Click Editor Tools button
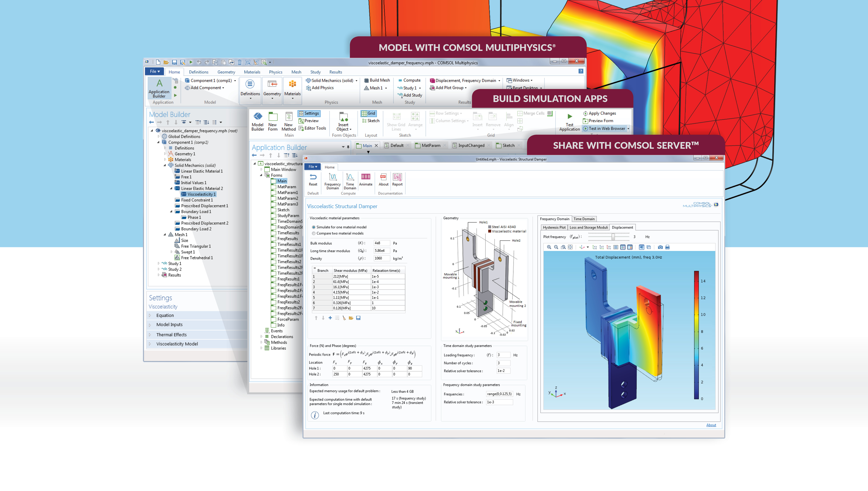 pos(312,128)
